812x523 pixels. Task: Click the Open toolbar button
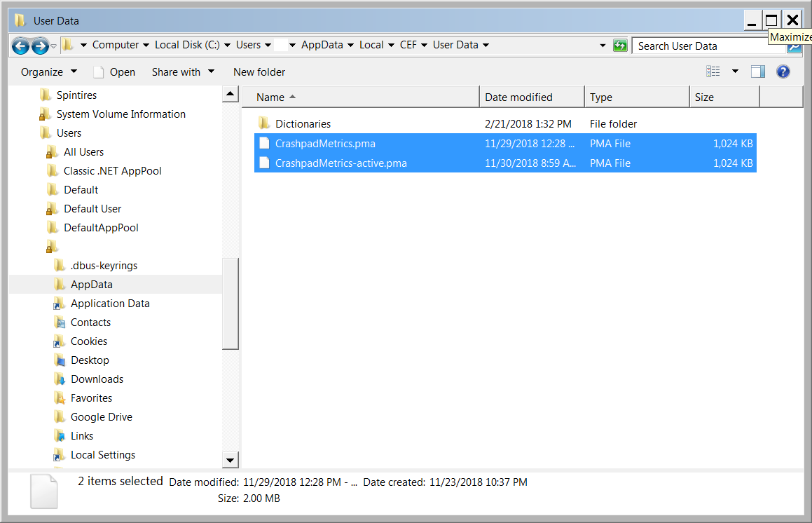point(114,72)
